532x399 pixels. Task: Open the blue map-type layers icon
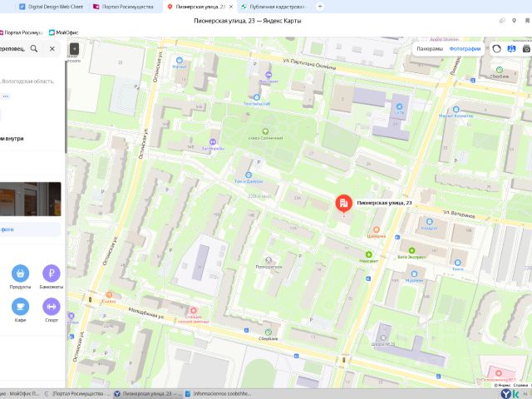click(511, 49)
